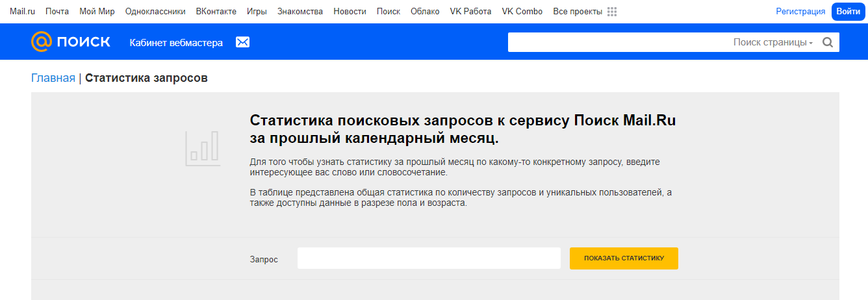Open the all-projects grid icon
The height and width of the screenshot is (300, 868).
pyautogui.click(x=612, y=12)
